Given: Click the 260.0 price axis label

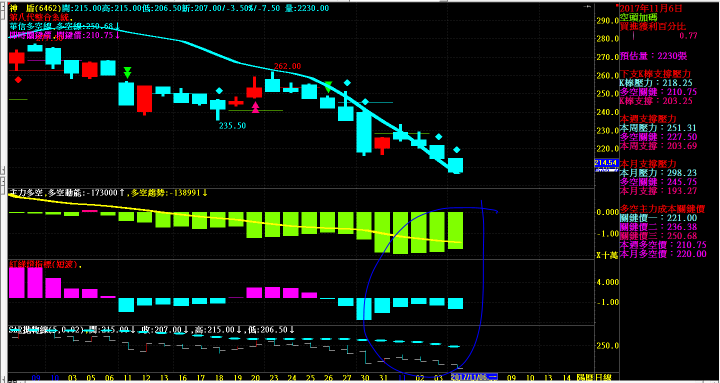Looking at the screenshot, I should point(608,76).
